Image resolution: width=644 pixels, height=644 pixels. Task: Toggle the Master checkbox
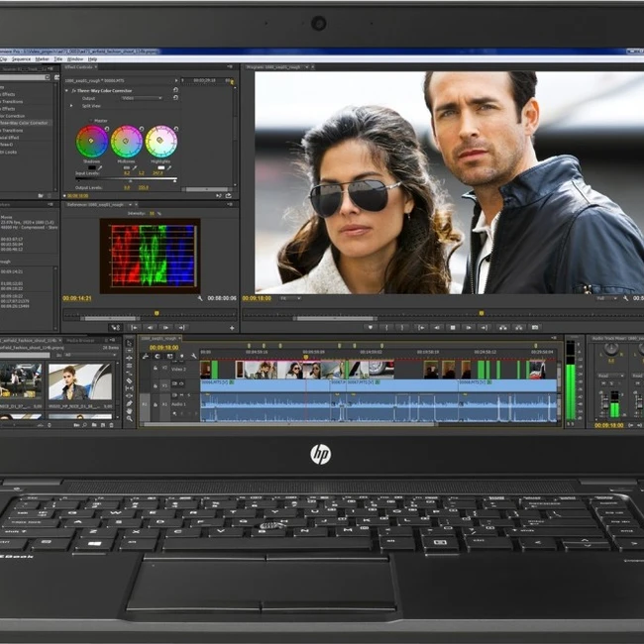pos(91,121)
